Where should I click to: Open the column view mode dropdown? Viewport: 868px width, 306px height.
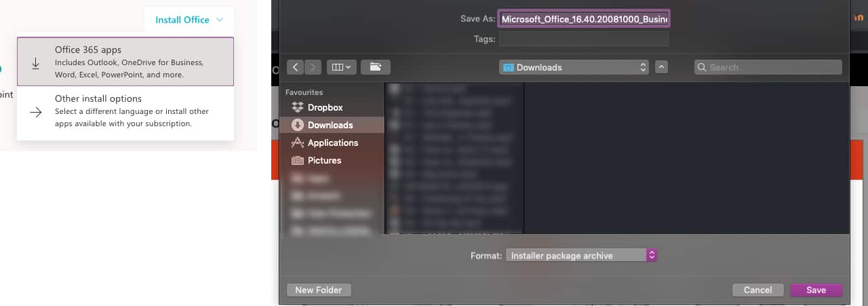pyautogui.click(x=340, y=67)
